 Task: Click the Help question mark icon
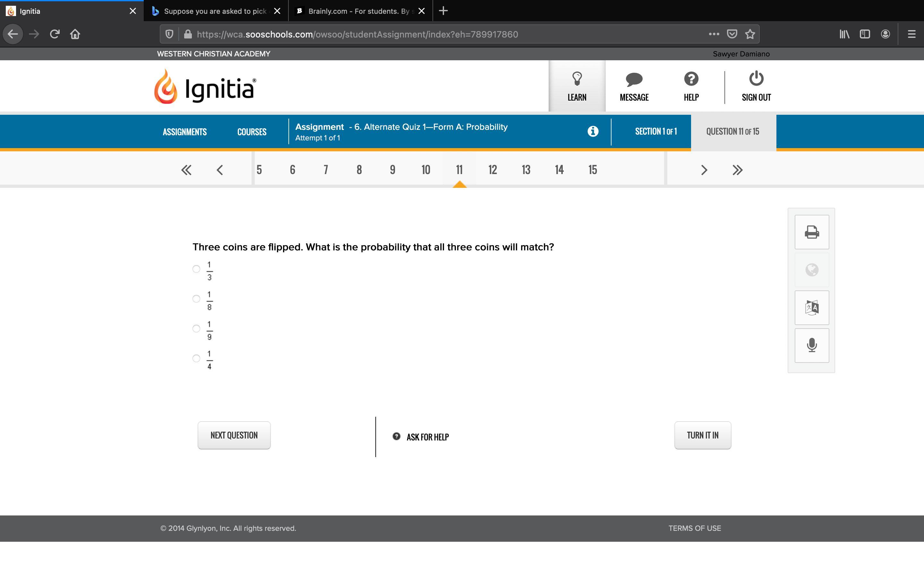(691, 79)
